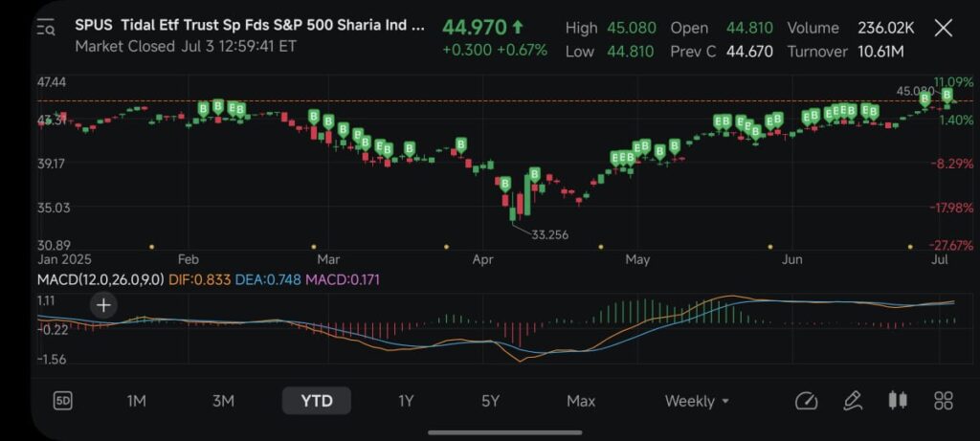Open the four-squares indicators grid icon
Screen dimensions: 980x441
point(944,401)
